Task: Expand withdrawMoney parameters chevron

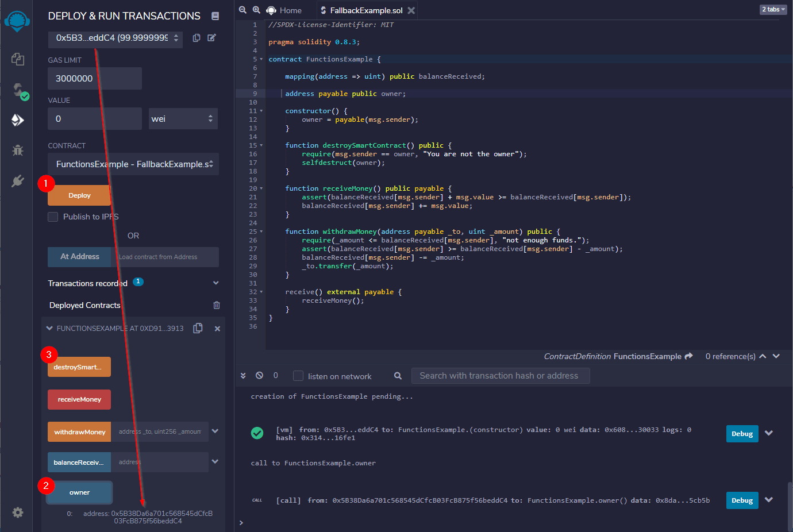Action: pyautogui.click(x=215, y=431)
